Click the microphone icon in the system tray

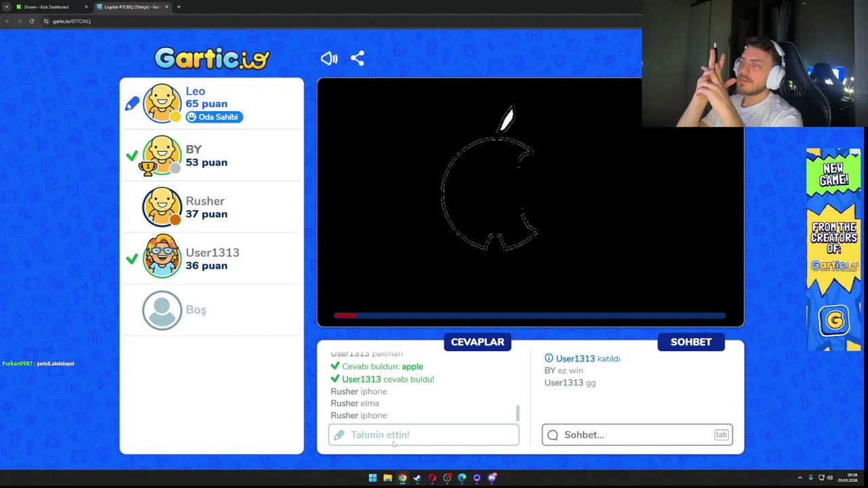812,478
